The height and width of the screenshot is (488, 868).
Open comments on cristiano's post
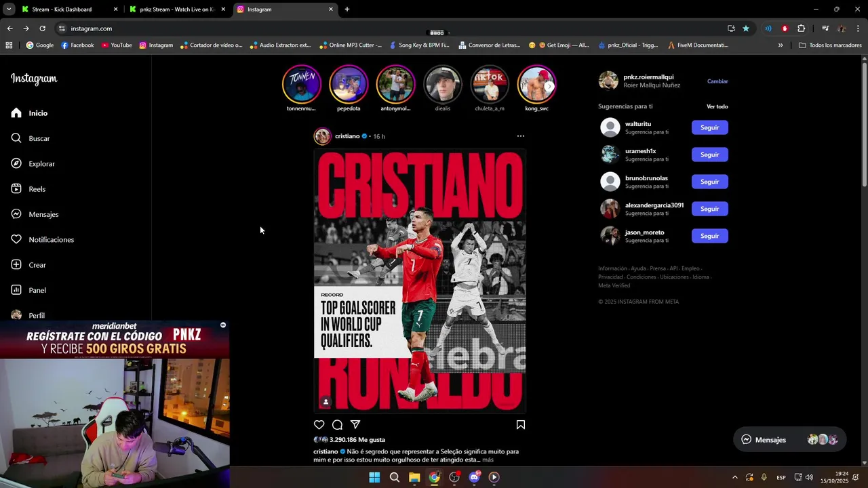337,425
